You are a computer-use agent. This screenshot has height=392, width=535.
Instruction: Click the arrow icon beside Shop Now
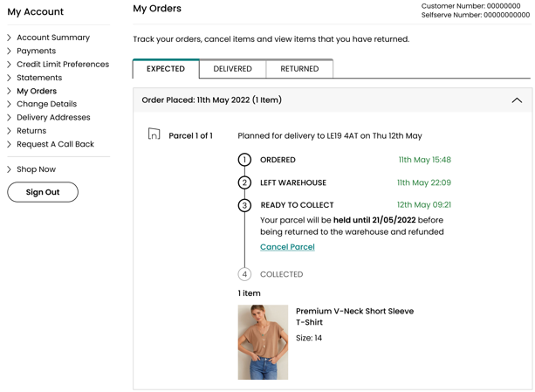pos(10,169)
